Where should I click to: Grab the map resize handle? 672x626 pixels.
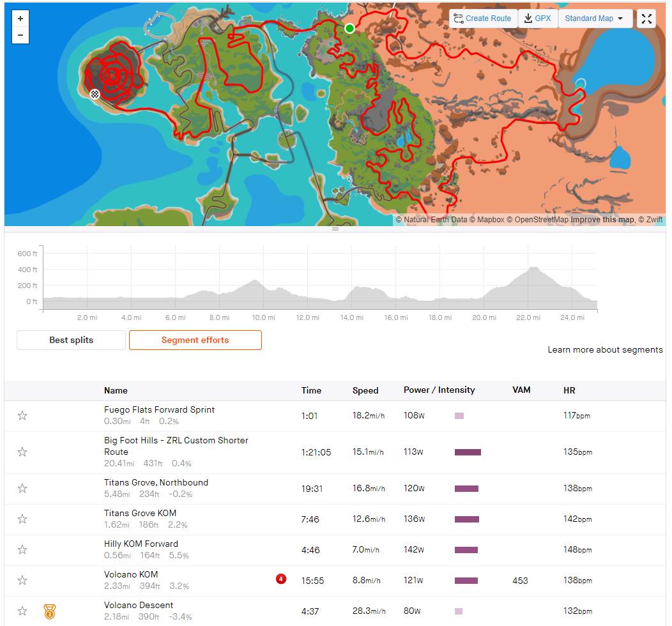(x=335, y=229)
